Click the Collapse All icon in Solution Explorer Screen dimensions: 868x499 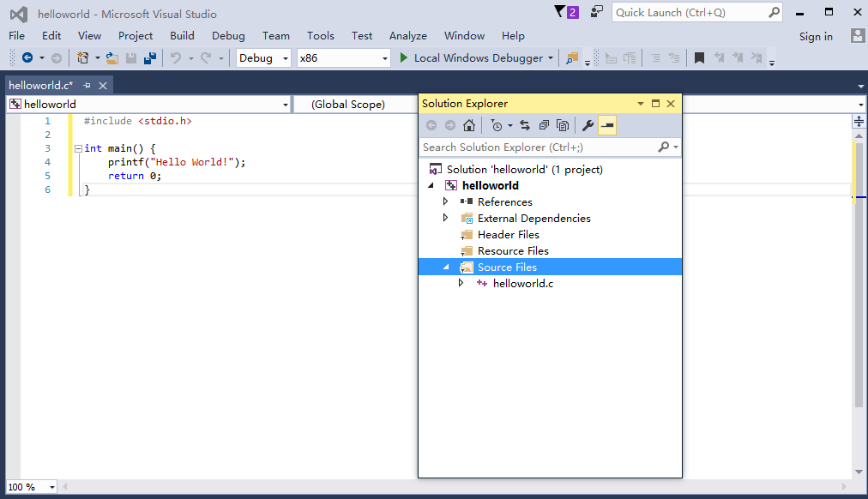(x=544, y=126)
